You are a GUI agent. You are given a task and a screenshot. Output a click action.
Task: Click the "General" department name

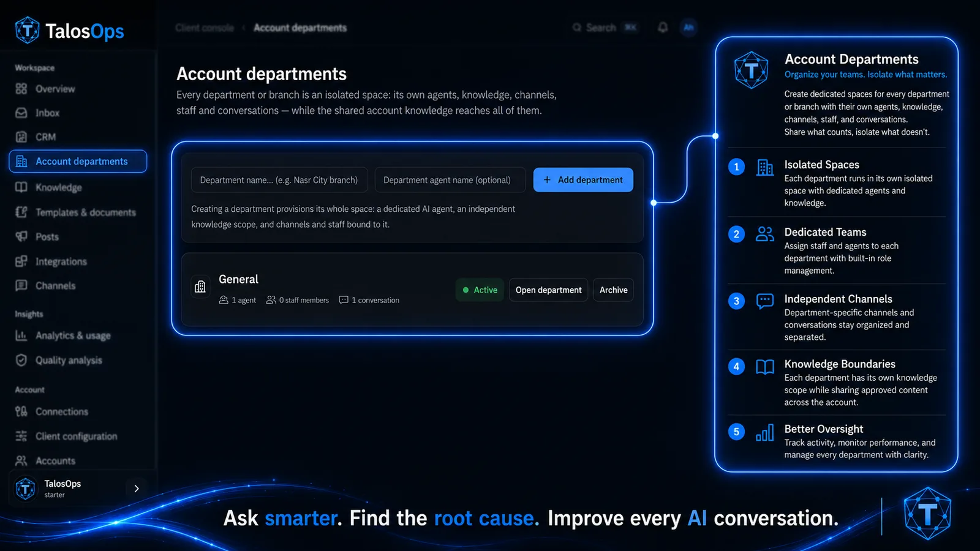click(238, 279)
